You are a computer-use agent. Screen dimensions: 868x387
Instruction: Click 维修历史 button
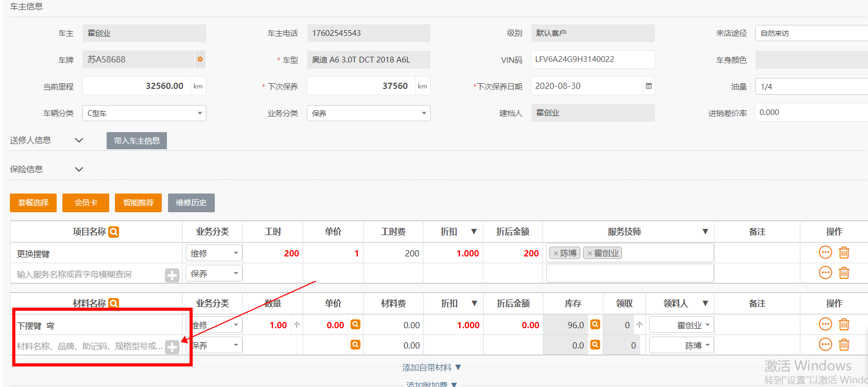[191, 203]
